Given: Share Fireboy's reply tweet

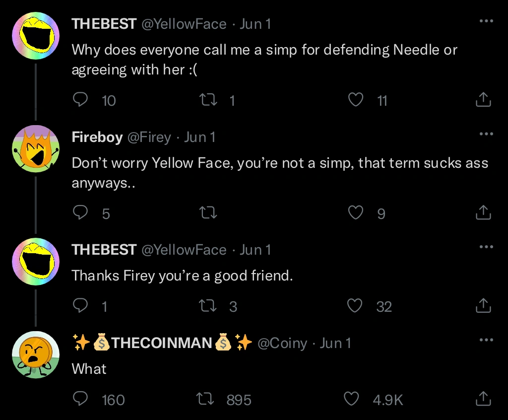Looking at the screenshot, I should [483, 212].
